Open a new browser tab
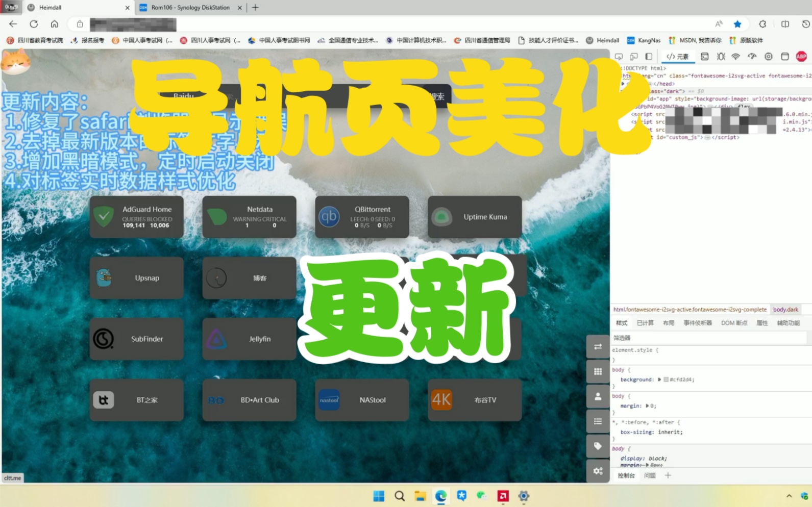The width and height of the screenshot is (812, 507). pyautogui.click(x=255, y=8)
